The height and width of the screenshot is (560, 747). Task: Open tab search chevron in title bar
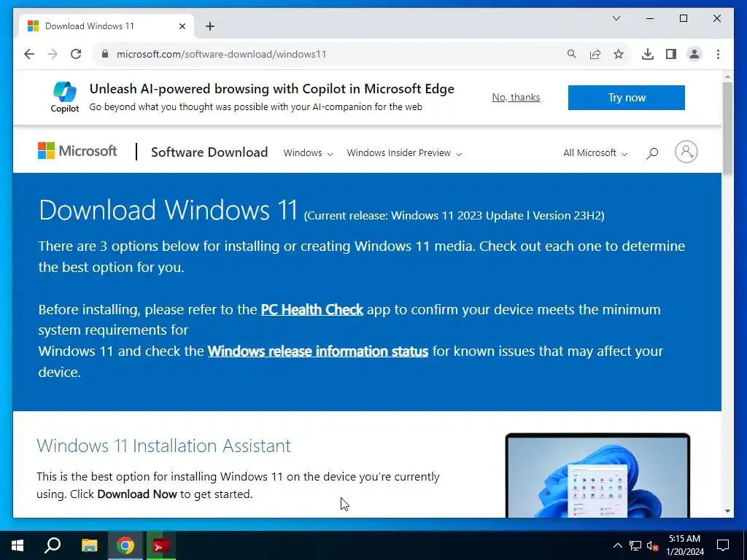tap(616, 18)
